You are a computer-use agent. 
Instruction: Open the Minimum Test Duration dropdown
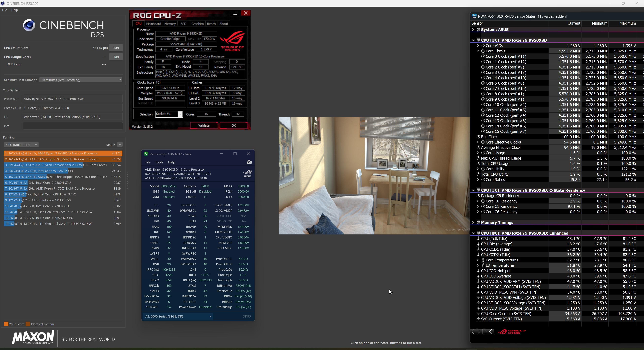point(81,80)
